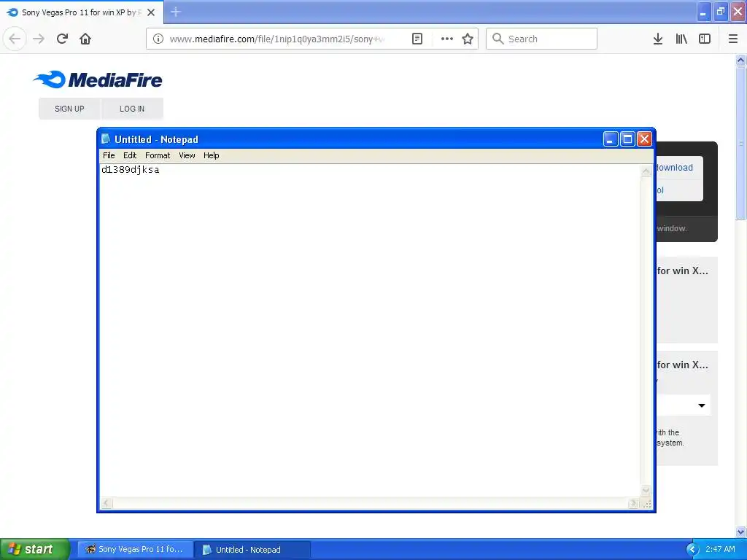
Task: Open Notepad Help menu
Action: coord(211,155)
